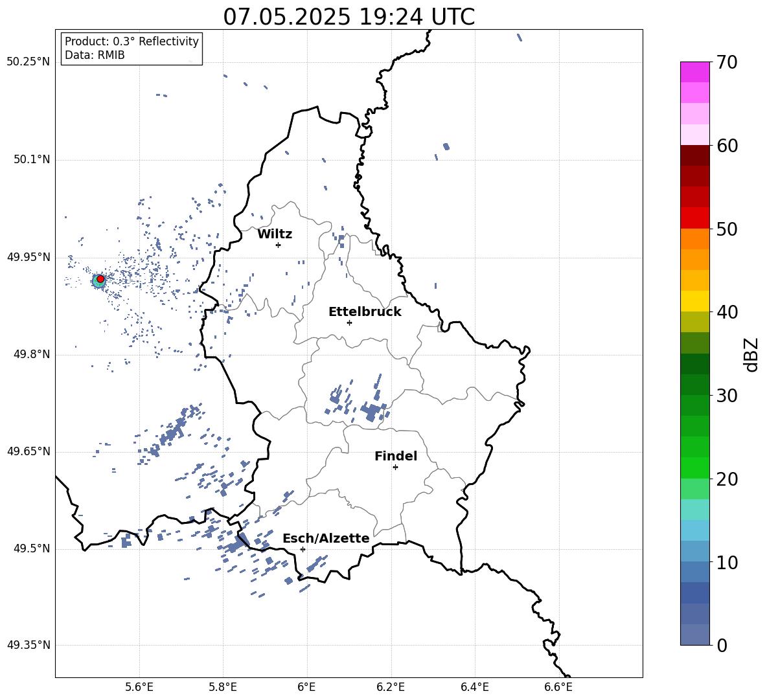Click the Ettelbruck city label
767x700 pixels.
click(365, 312)
